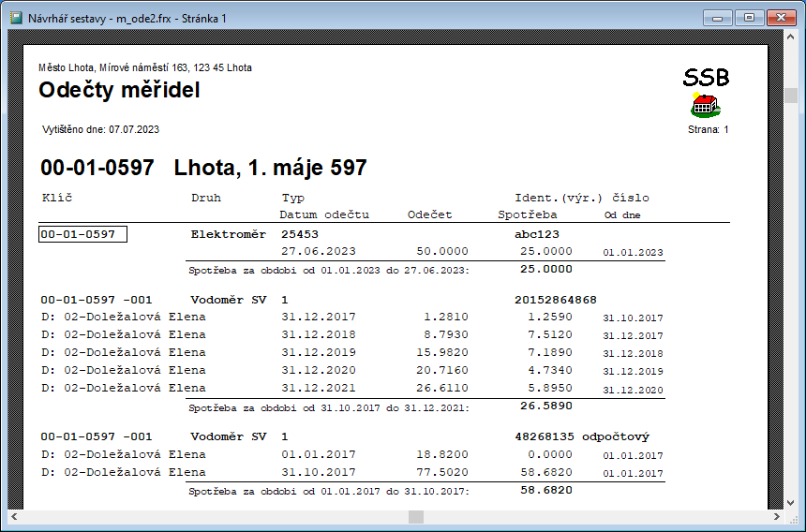Screen dimensions: 806x532
Task: Click the total consumption value 26.5890
Action: [x=545, y=406]
